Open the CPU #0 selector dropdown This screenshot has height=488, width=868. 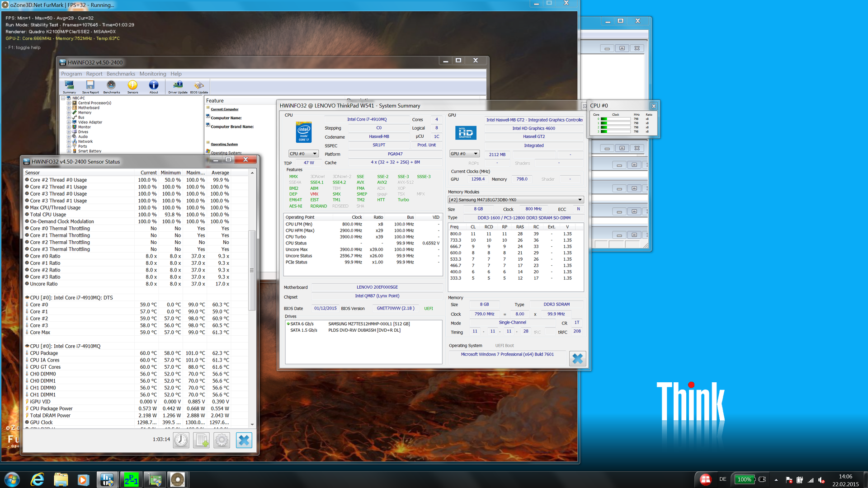(303, 154)
